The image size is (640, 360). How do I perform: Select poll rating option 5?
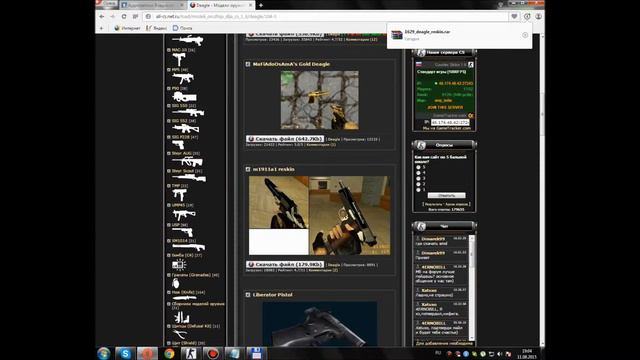tap(418, 167)
